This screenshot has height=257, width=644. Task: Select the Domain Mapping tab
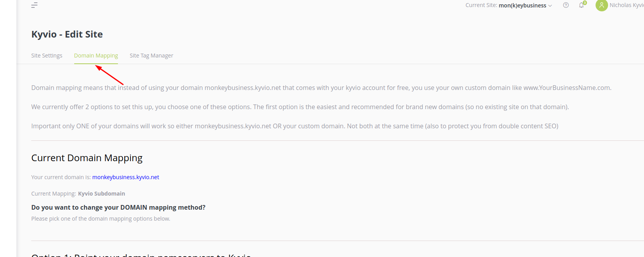point(96,56)
